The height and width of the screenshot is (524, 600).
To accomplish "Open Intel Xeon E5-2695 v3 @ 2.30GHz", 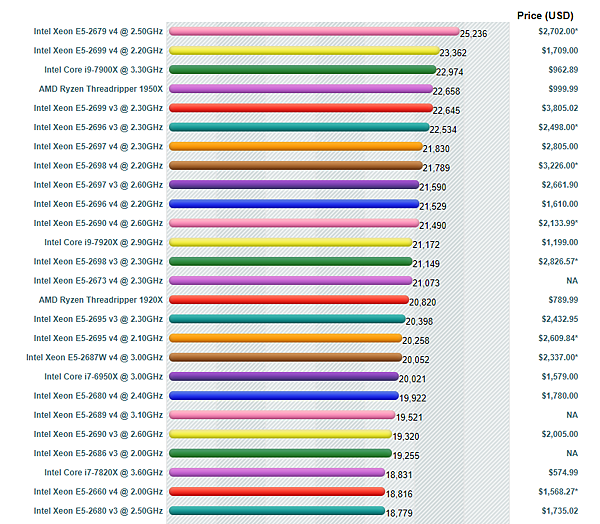I will click(x=98, y=319).
